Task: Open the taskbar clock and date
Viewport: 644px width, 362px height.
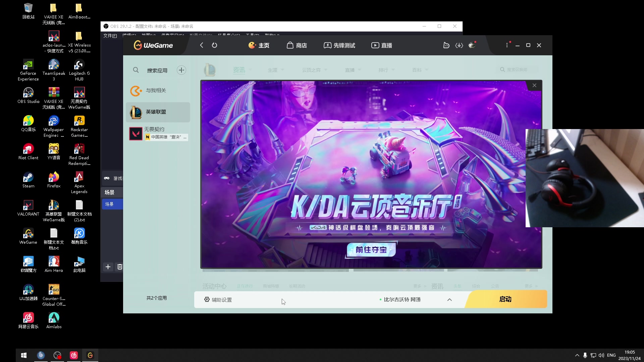Action: point(630,355)
